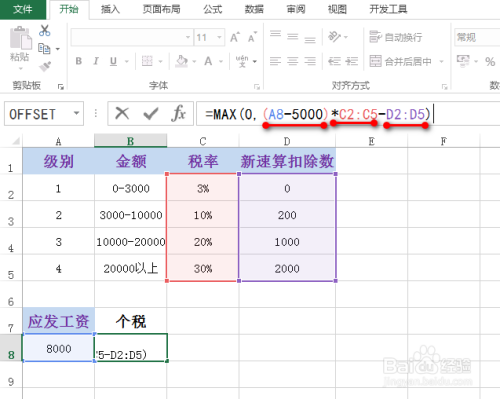Open the Underline style dropdown arrow
500x399 pixels.
[127, 61]
